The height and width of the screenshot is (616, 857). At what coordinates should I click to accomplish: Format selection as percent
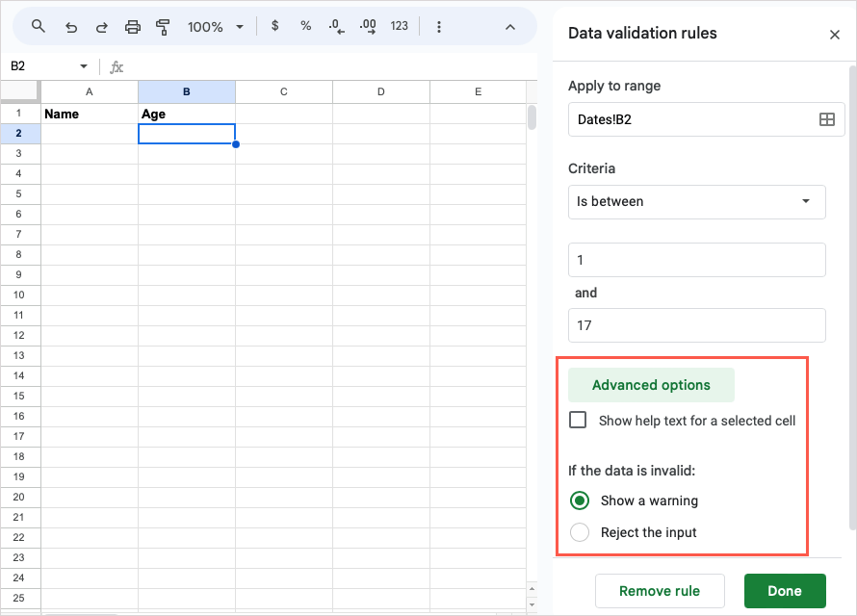click(x=305, y=26)
